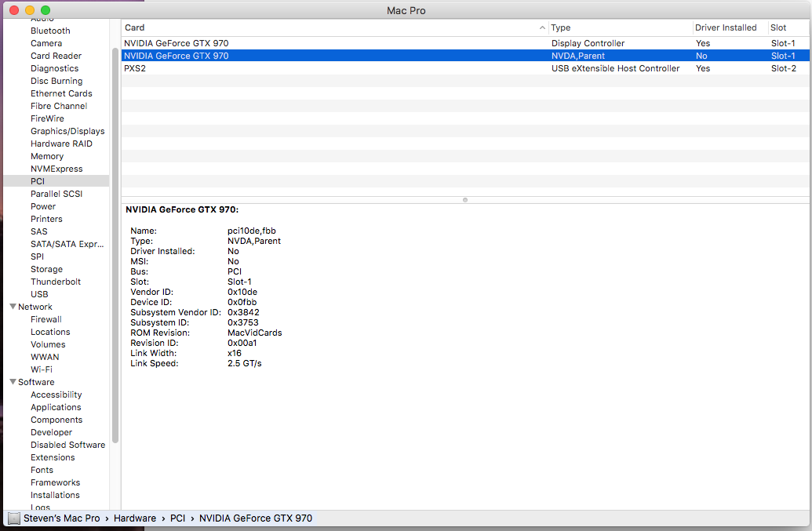The width and height of the screenshot is (812, 531).
Task: Open Installations under Software
Action: coord(55,495)
